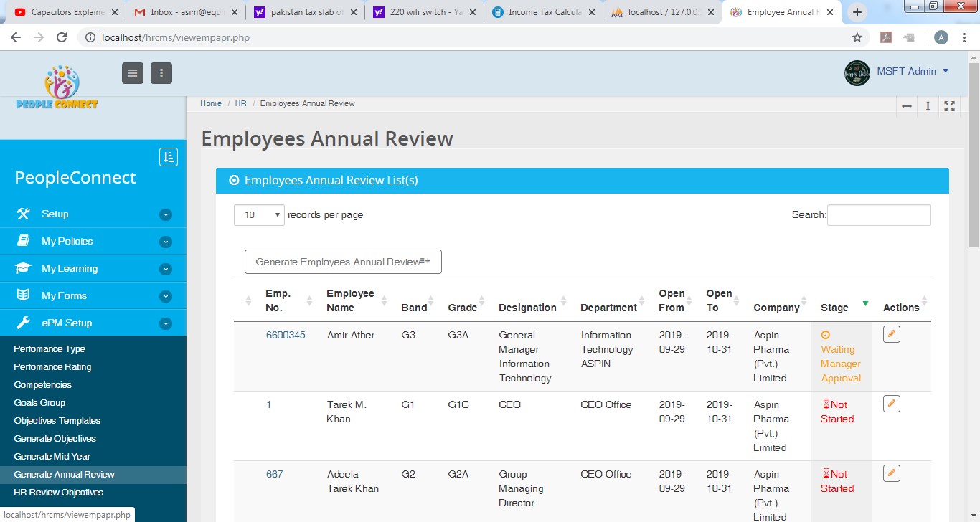
Task: Open HR Review Objectives menu item
Action: pyautogui.click(x=59, y=493)
